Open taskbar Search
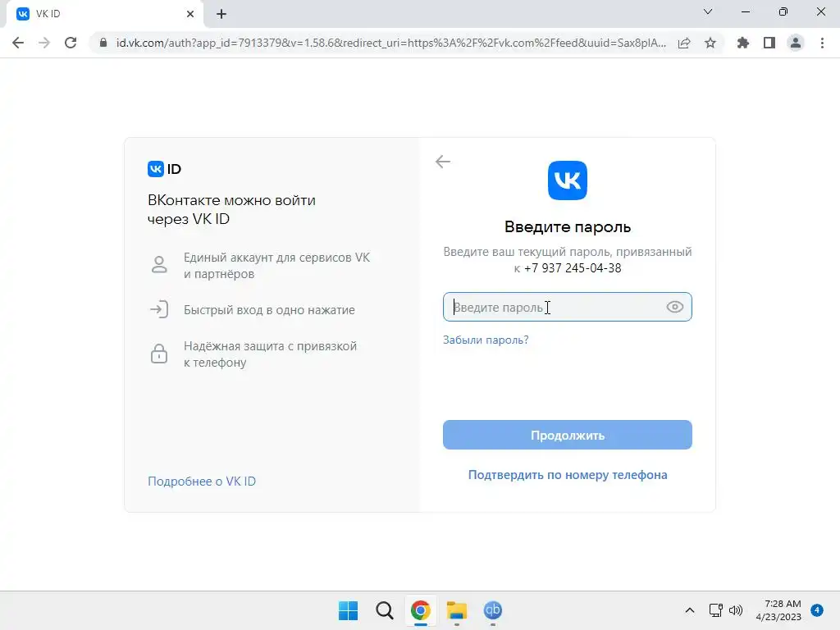The width and height of the screenshot is (840, 630). pyautogui.click(x=384, y=610)
